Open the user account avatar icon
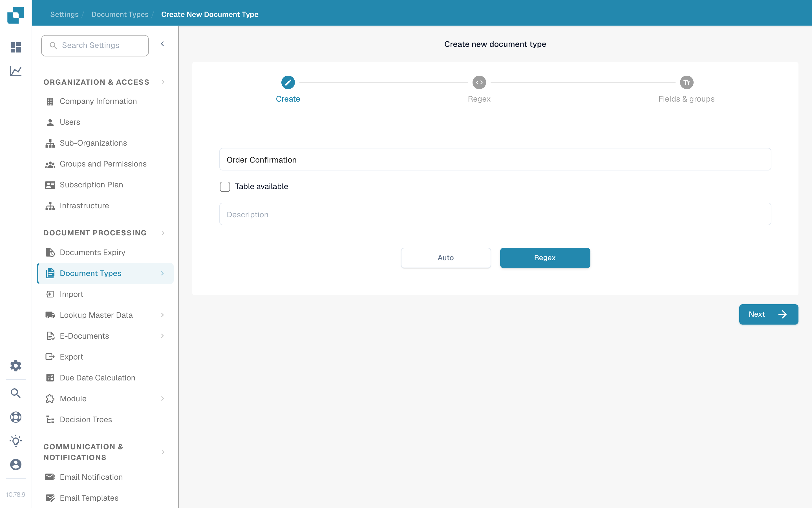The height and width of the screenshot is (508, 812). tap(16, 465)
